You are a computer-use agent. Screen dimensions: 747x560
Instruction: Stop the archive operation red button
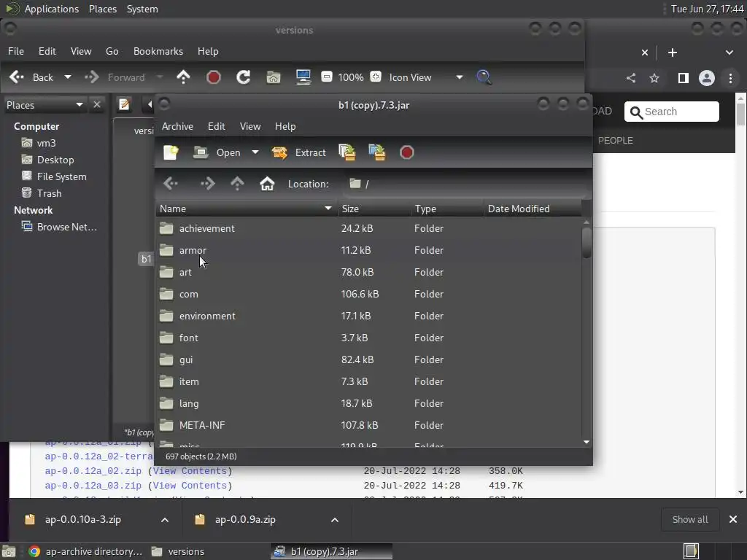(x=407, y=152)
